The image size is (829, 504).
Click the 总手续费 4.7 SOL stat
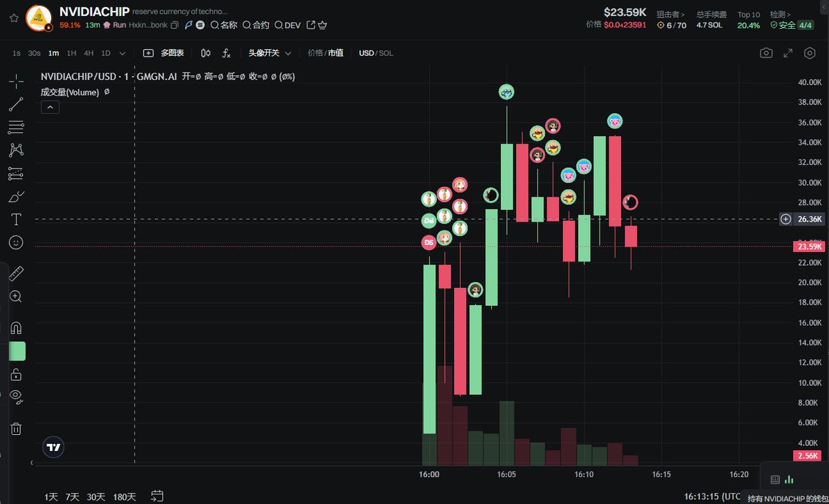tap(711, 20)
